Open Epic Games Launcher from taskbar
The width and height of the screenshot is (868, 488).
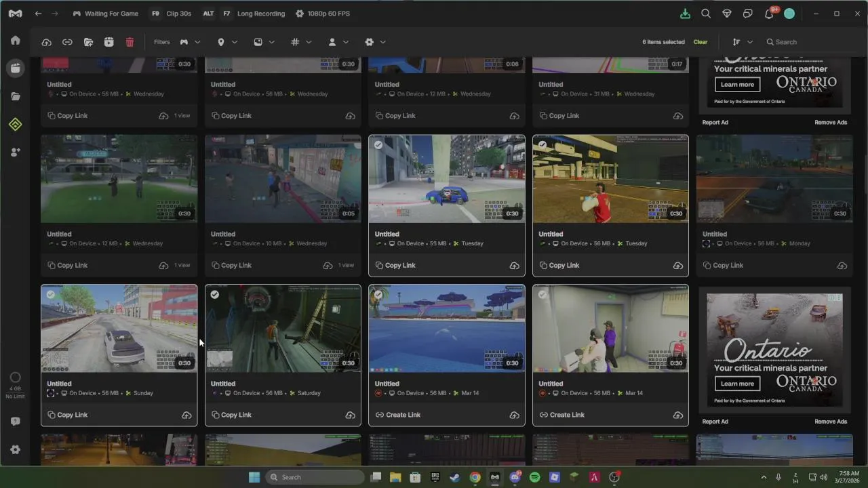pos(435,477)
